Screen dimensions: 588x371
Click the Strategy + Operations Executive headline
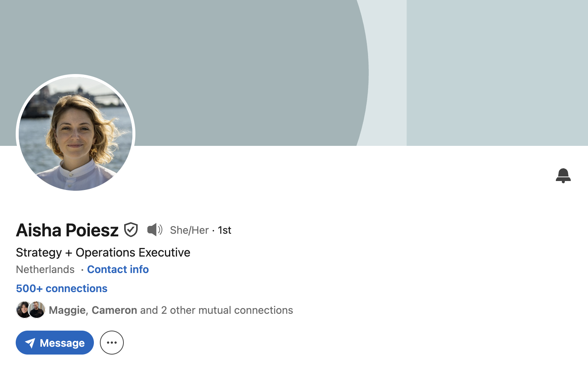(x=103, y=252)
